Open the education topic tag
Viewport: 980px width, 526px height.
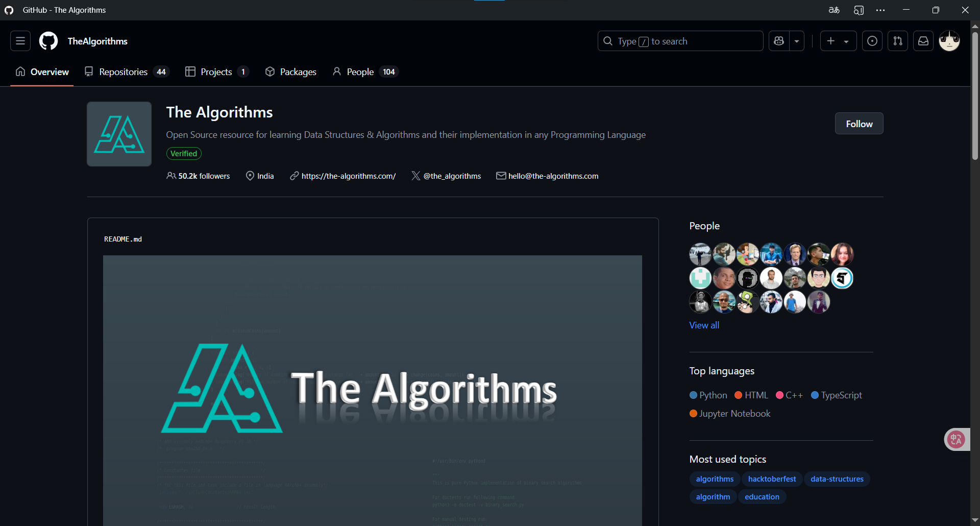tap(762, 497)
